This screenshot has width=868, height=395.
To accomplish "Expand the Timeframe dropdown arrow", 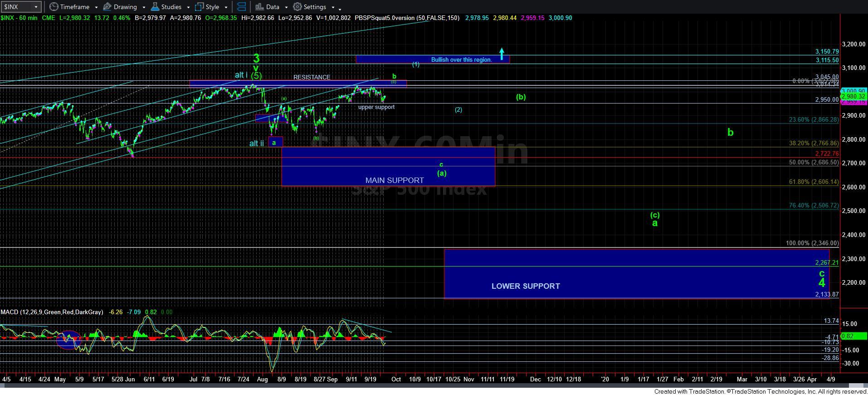I will click(97, 7).
